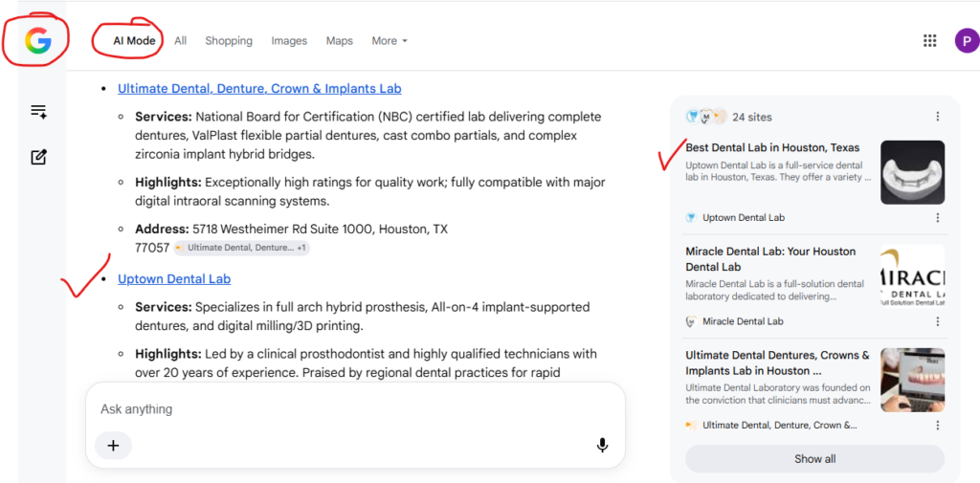Open AI Mode history list icon
The image size is (980, 483).
(38, 112)
